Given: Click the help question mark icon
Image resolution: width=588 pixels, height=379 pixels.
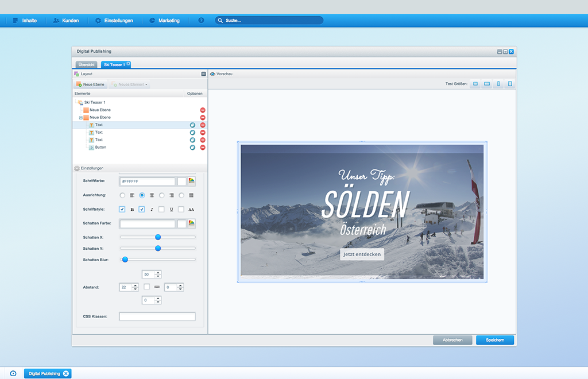Looking at the screenshot, I should click(201, 21).
